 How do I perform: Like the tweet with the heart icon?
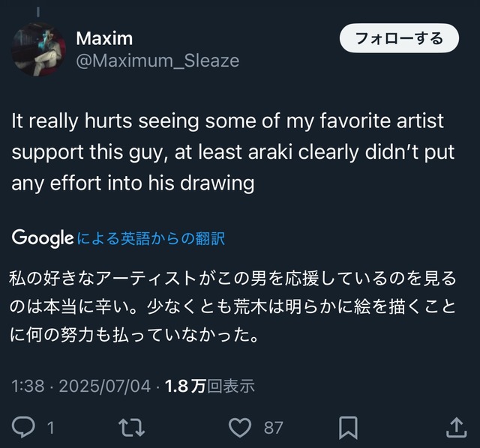[x=240, y=428]
